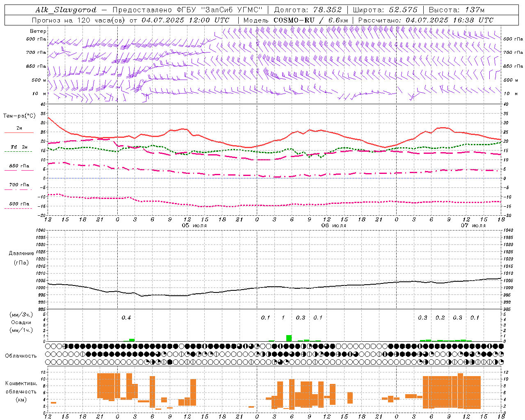This screenshot has height=420, width=525.
Task: Click the long-dashed pink legend line under 850 гПа
Action: coord(18,171)
